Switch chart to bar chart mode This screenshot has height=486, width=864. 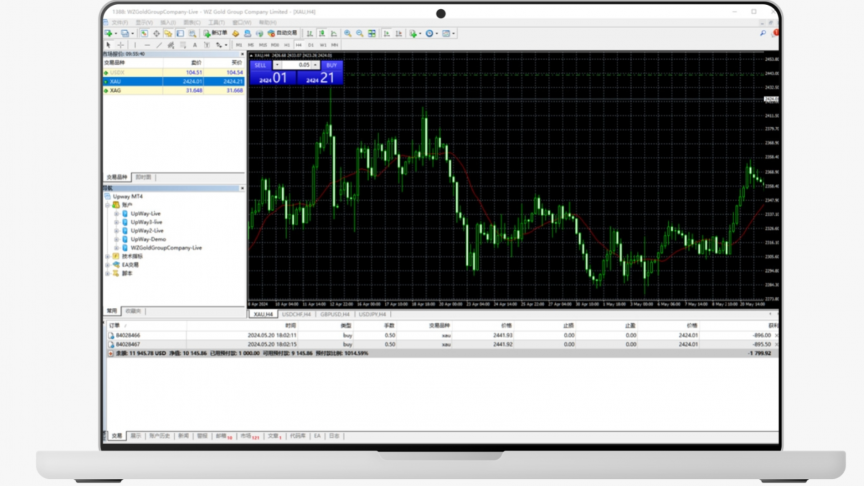coord(310,33)
